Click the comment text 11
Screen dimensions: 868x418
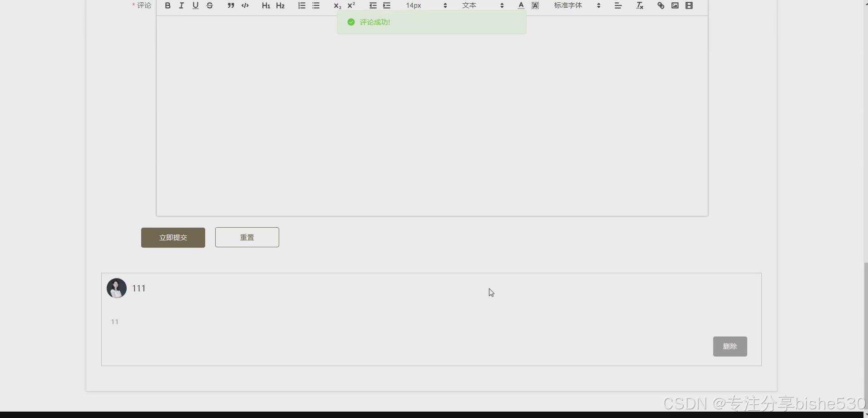point(115,322)
